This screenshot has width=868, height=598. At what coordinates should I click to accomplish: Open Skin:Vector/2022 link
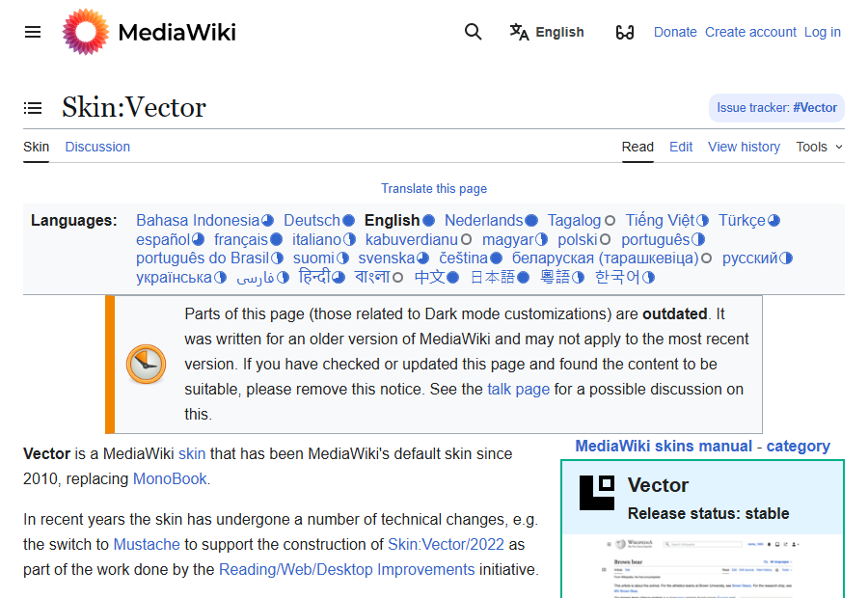tap(446, 545)
